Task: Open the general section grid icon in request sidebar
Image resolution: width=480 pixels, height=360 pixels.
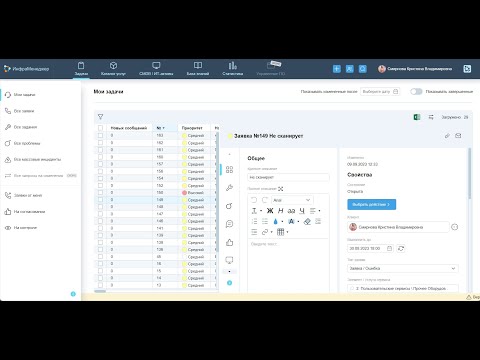Action: pos(229,170)
